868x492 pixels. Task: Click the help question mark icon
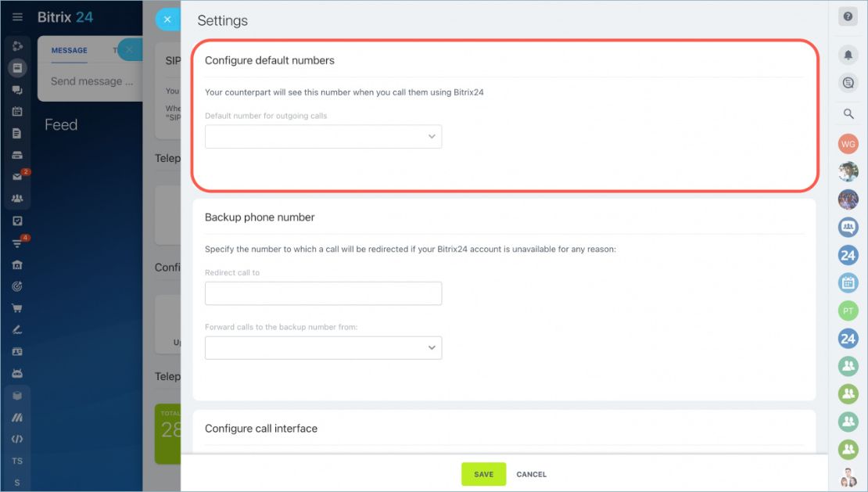(x=848, y=16)
